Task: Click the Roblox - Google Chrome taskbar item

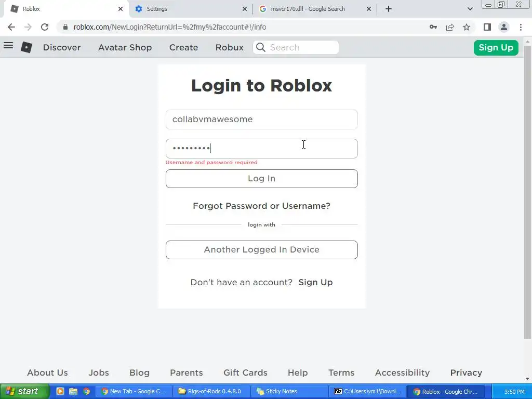Action: tap(445, 392)
